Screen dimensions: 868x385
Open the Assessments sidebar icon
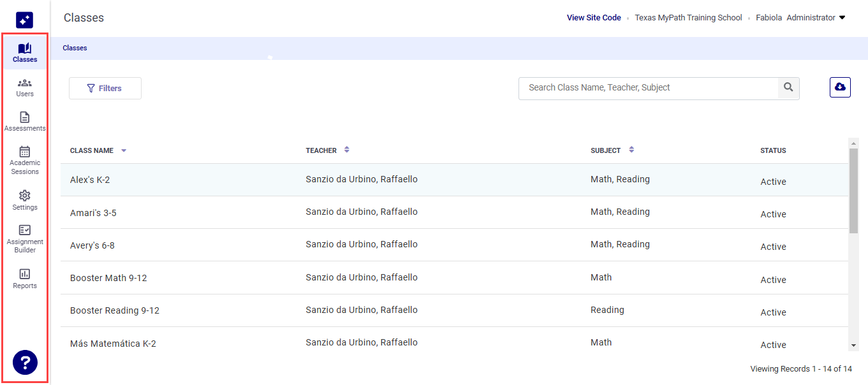(25, 117)
